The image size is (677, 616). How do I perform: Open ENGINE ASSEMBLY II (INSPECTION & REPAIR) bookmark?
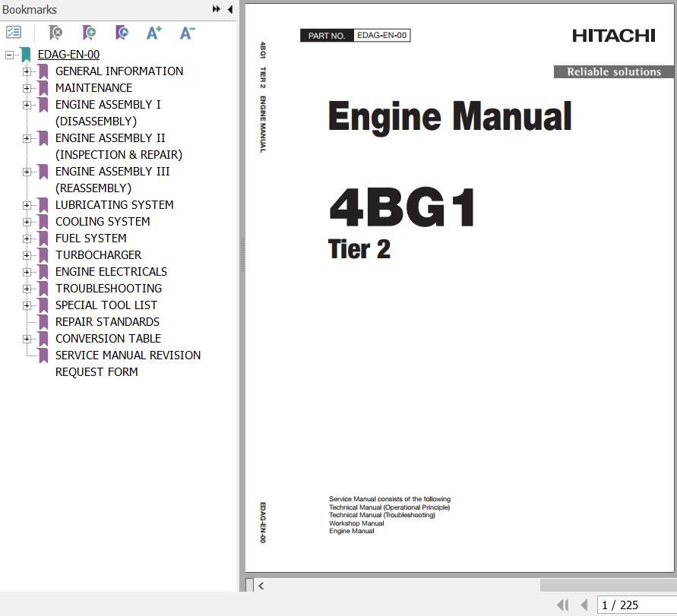(119, 147)
